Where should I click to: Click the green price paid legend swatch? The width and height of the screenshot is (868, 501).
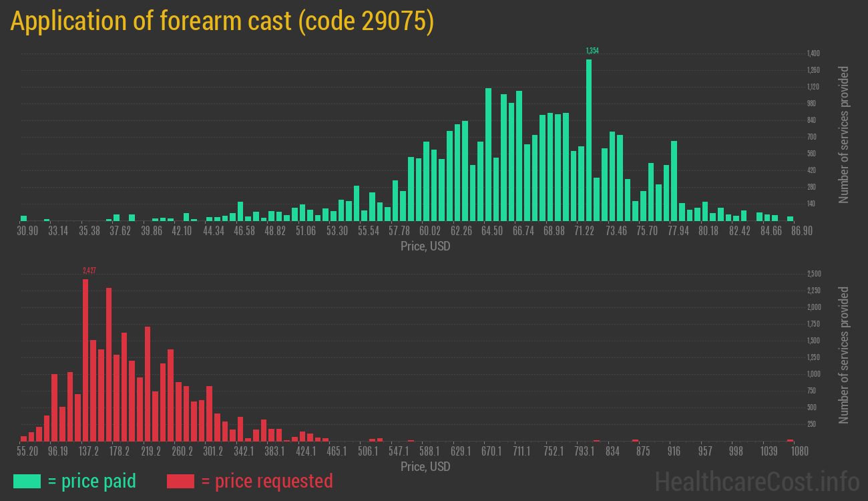coord(27,481)
